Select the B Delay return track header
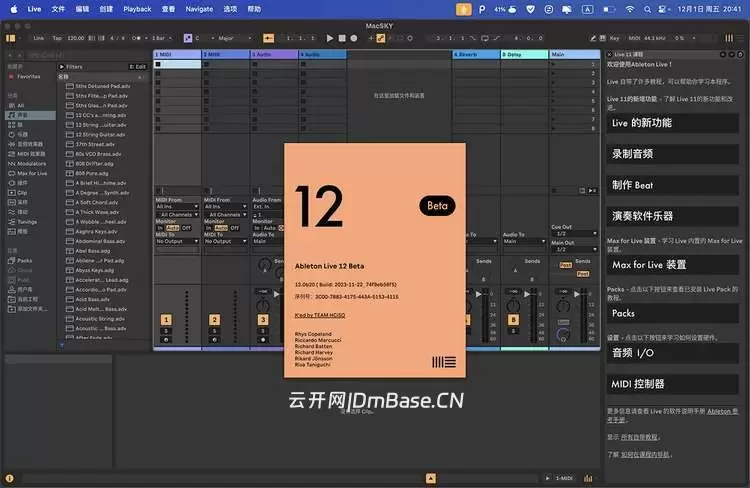 point(525,55)
